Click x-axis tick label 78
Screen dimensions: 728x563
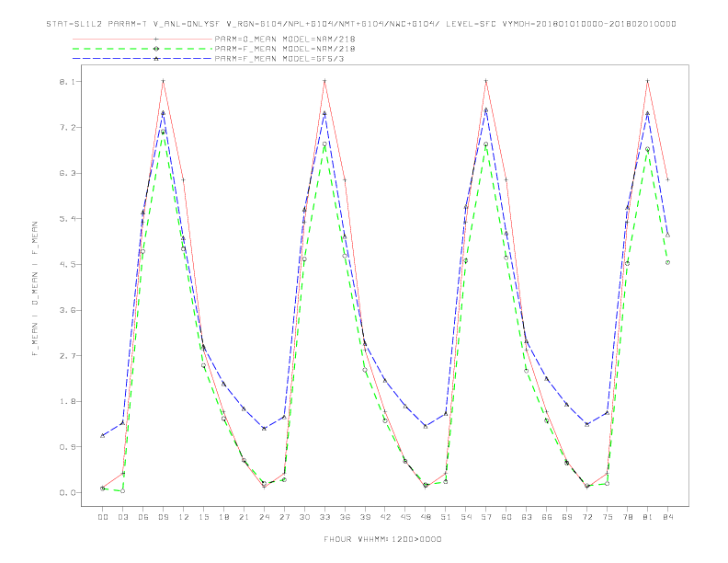point(628,517)
